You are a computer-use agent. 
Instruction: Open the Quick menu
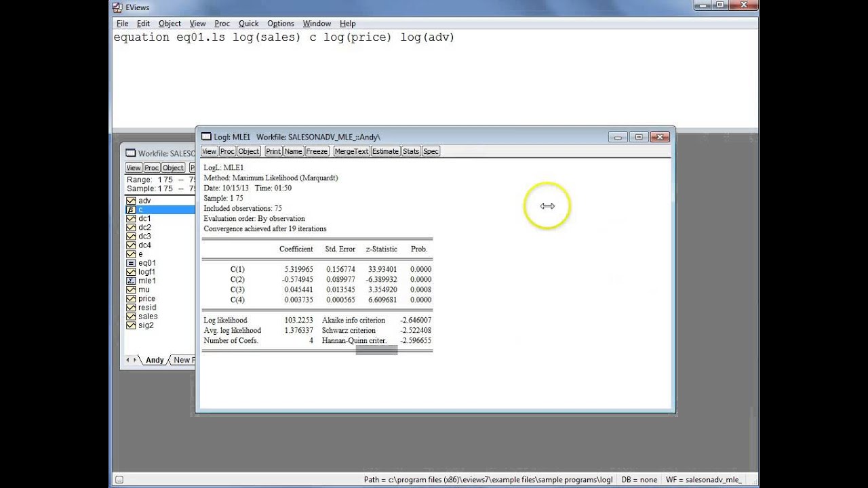click(x=248, y=24)
